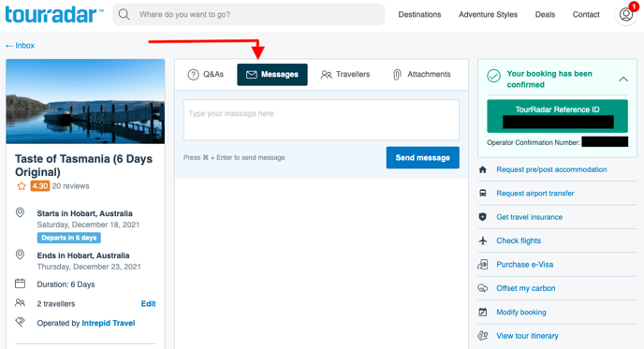This screenshot has width=644, height=349.
Task: Click 'Thursday, December 23, 2021' date
Action: point(89,267)
